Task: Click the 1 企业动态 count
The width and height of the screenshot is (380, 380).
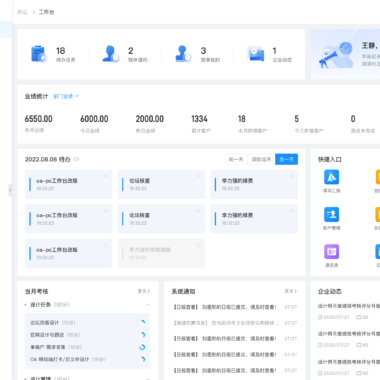Action: click(274, 51)
